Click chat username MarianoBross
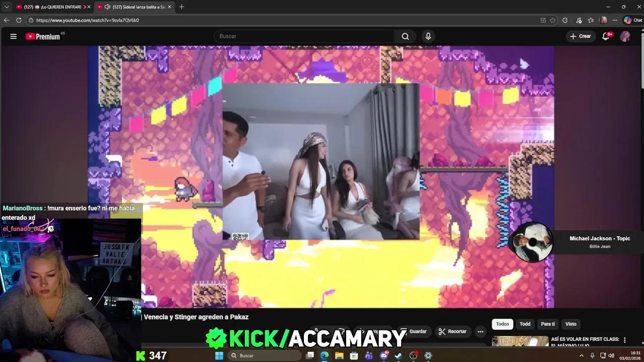Screen dimensions: 644x362 click(22, 208)
